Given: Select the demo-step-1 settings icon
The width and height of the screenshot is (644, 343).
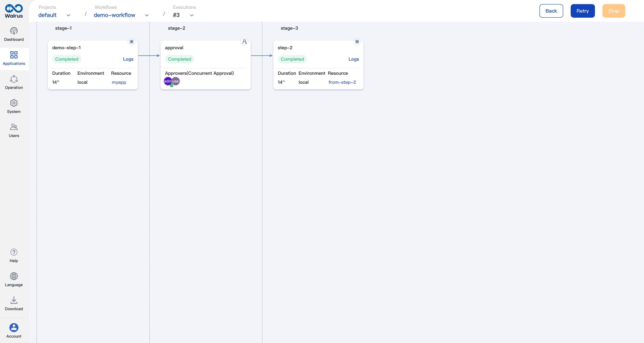Looking at the screenshot, I should tap(132, 42).
